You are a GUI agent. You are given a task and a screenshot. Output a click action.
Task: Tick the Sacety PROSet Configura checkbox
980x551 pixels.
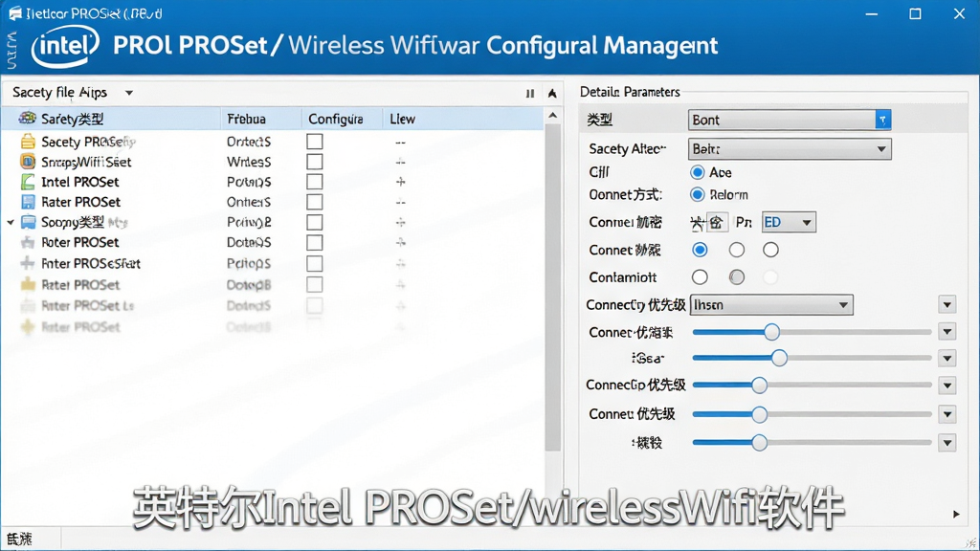tap(314, 142)
